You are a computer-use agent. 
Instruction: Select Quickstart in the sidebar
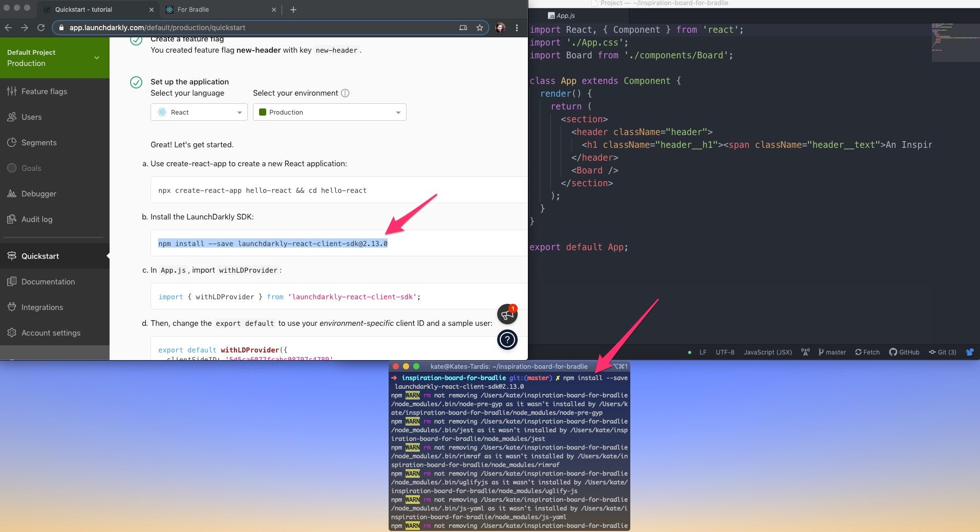40,256
